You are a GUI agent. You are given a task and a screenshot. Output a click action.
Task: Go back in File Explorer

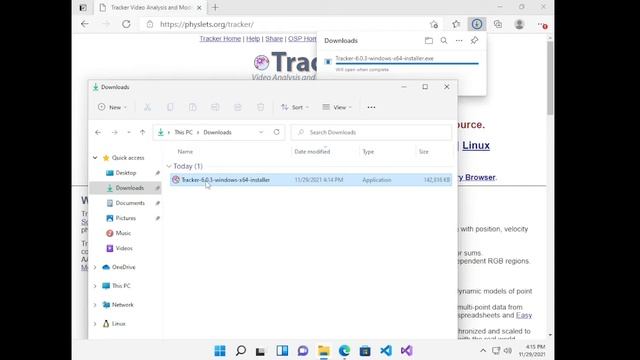(x=98, y=132)
